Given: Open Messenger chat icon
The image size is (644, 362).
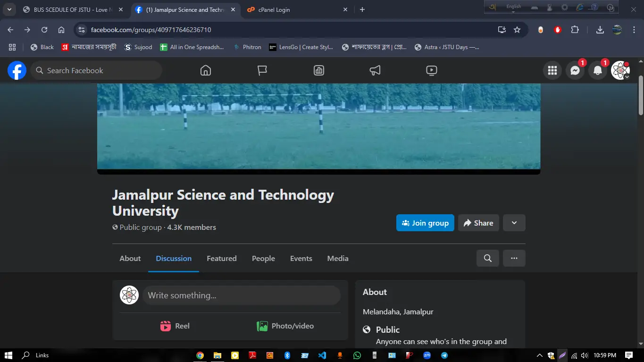Looking at the screenshot, I should pyautogui.click(x=575, y=70).
